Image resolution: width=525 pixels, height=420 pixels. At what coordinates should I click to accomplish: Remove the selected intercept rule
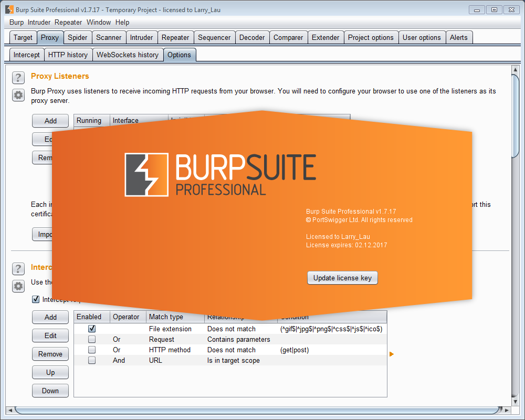click(50, 354)
